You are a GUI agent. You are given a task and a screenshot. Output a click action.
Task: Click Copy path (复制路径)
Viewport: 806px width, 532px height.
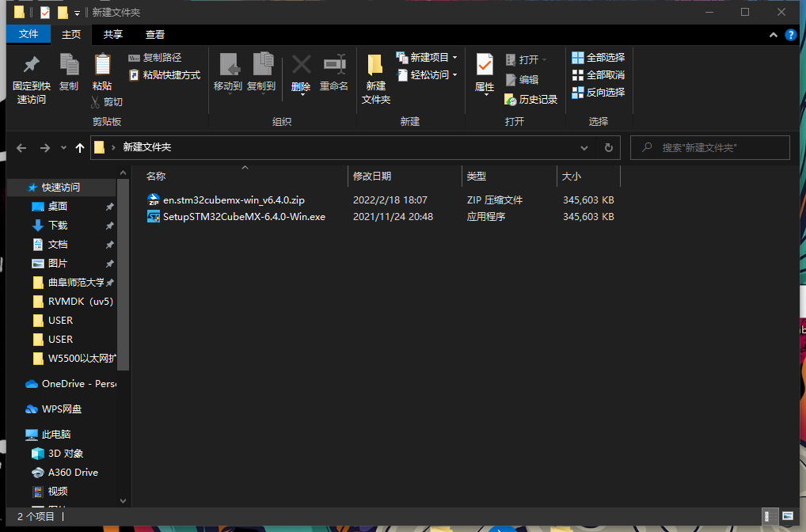coord(154,58)
